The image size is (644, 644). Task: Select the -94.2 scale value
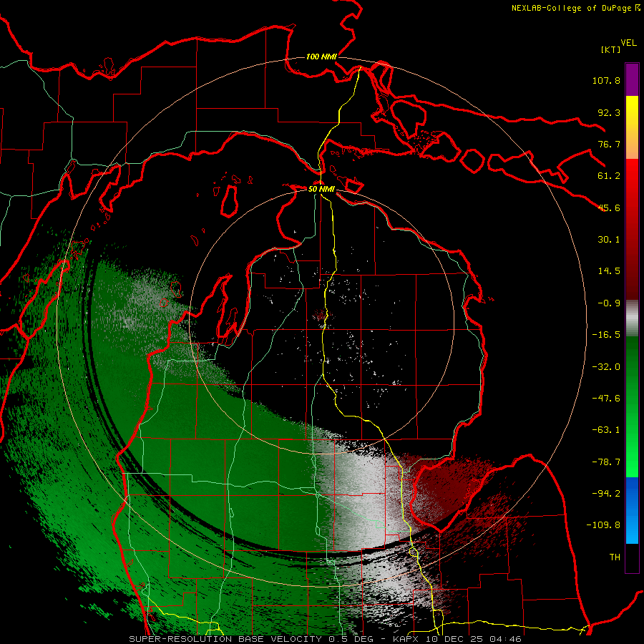pos(606,494)
